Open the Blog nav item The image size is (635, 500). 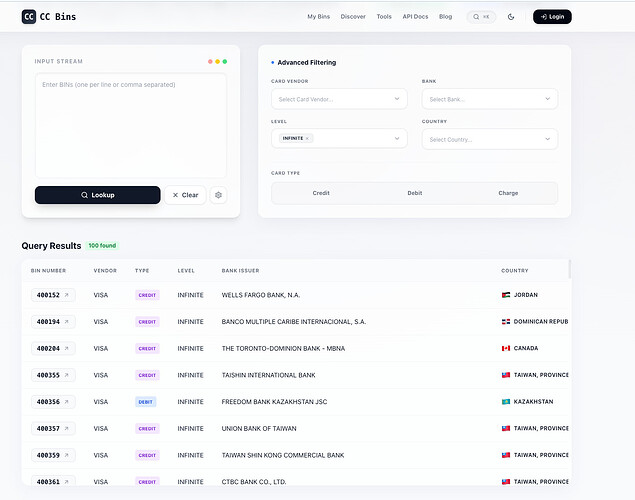point(445,17)
